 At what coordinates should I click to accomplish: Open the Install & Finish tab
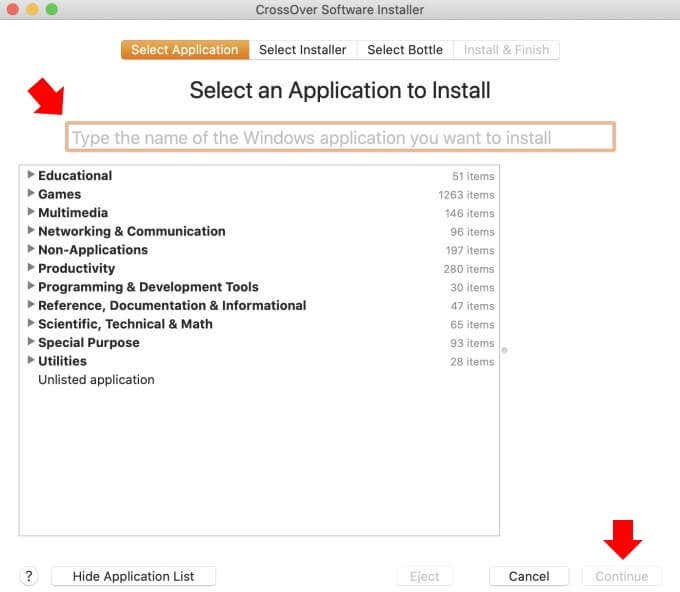506,50
